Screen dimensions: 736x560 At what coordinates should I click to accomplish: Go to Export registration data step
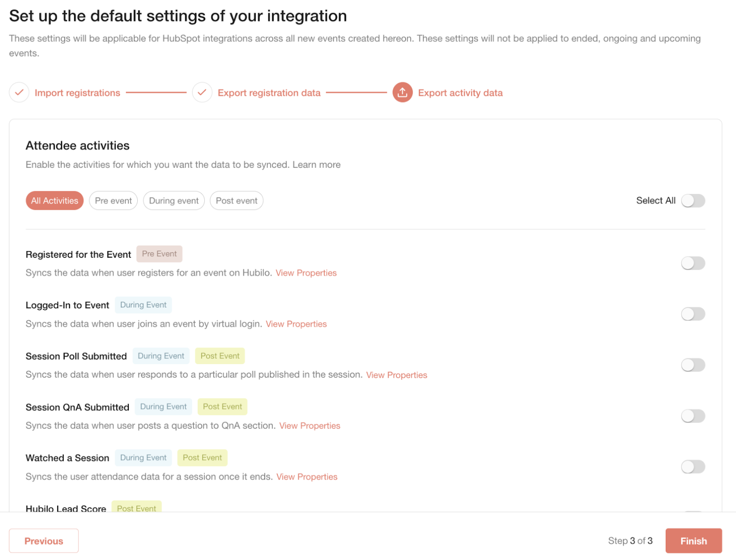[269, 93]
